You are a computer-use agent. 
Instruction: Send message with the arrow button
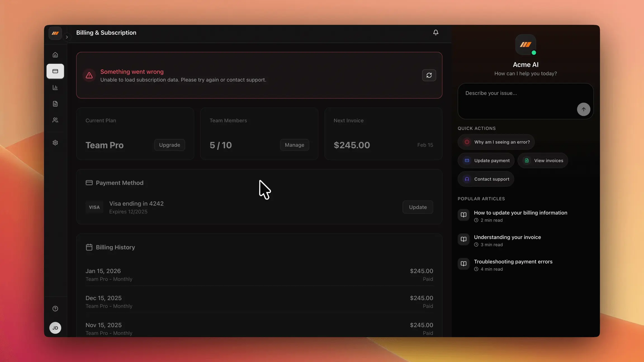point(583,109)
